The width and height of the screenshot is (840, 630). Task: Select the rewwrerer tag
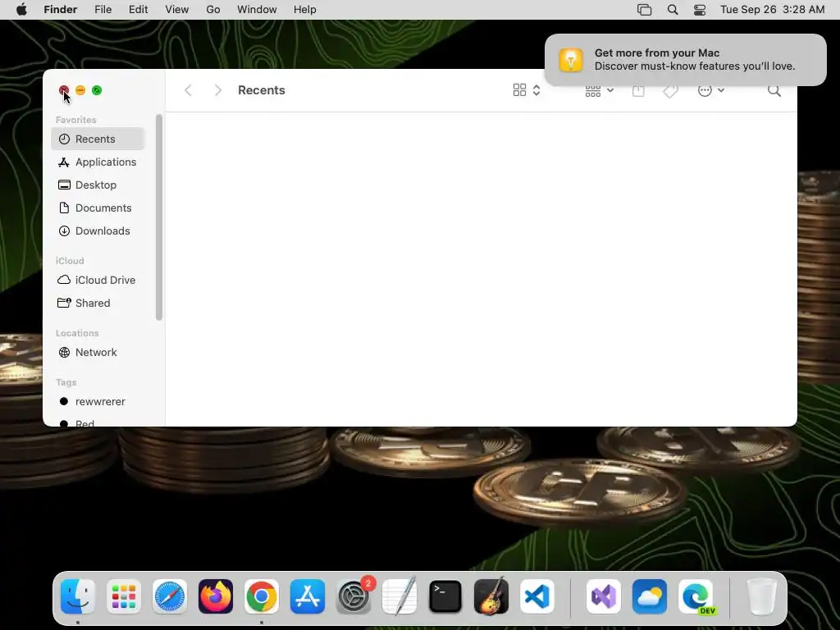pos(98,402)
